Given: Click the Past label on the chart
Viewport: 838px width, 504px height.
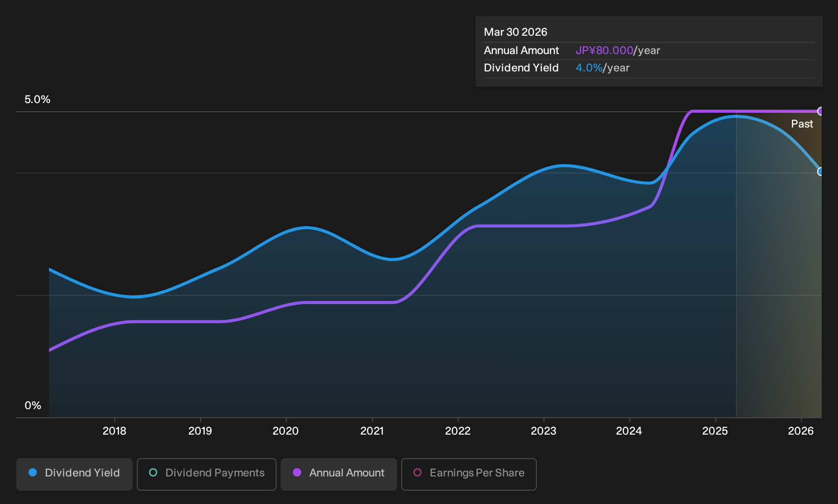Looking at the screenshot, I should (x=802, y=124).
